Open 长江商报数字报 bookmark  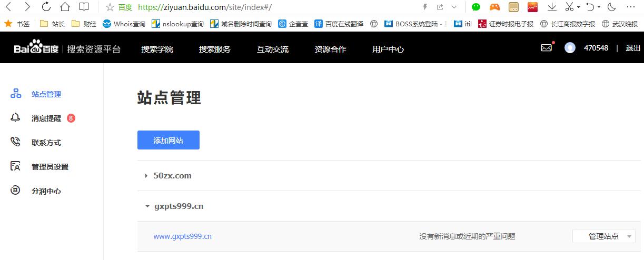point(568,24)
